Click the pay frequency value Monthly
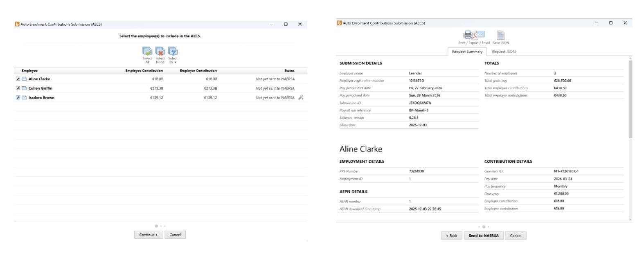 [x=561, y=186]
